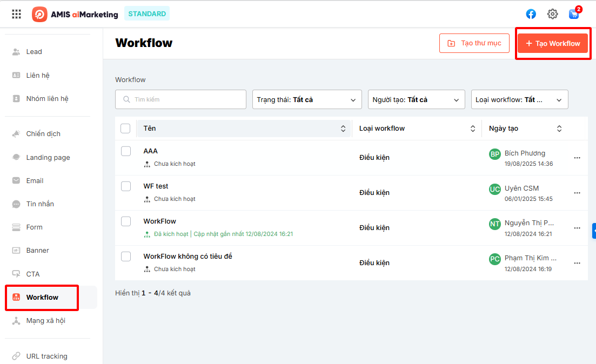Check the 'WorkFlow không có tiêu đề' row
Viewport: 596px width, 364px height.
[126, 257]
